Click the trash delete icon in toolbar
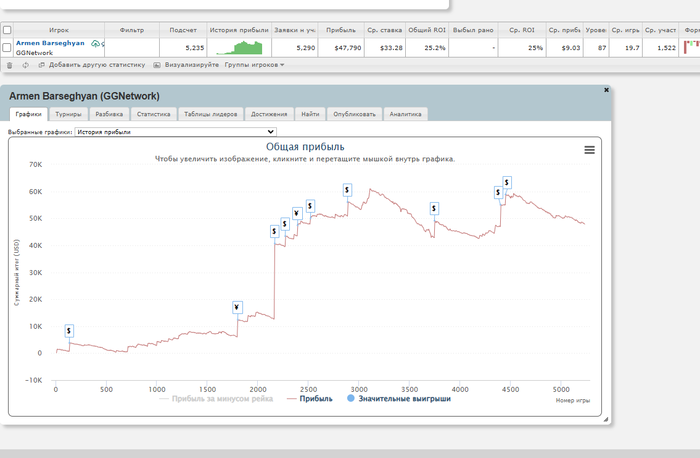This screenshot has width=700, height=458. click(x=10, y=65)
